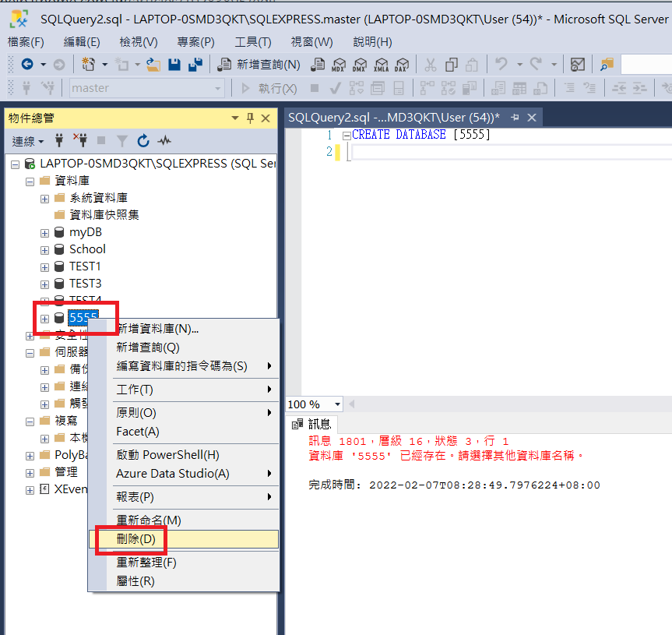Expand the School database node
This screenshot has height=635, width=672.
coord(44,250)
